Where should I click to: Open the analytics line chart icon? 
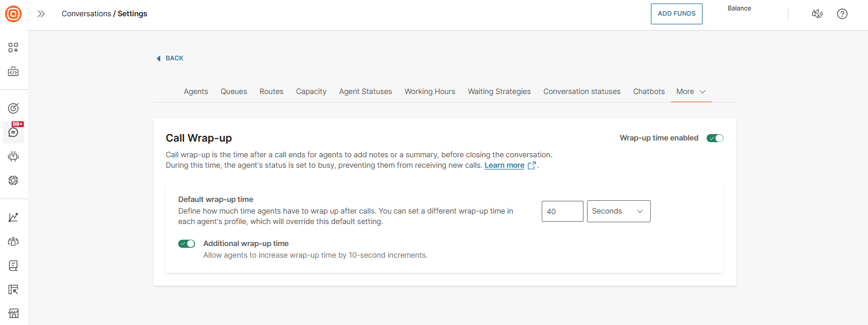(x=13, y=217)
